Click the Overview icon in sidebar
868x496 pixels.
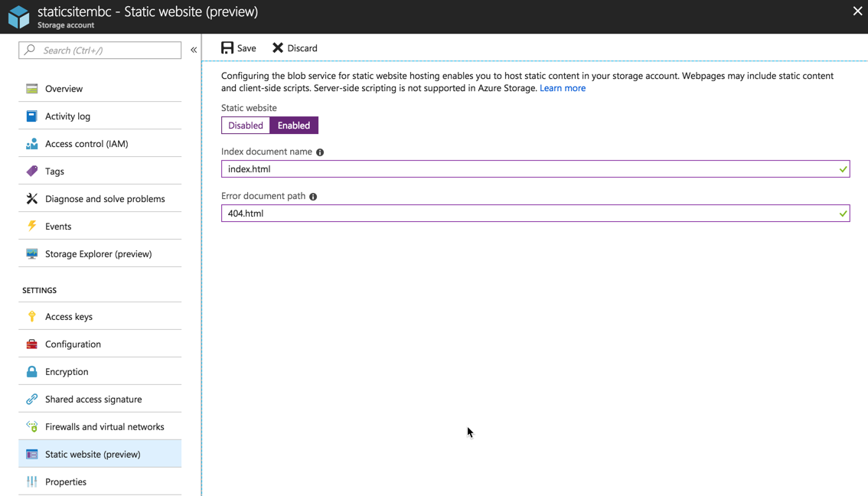31,89
